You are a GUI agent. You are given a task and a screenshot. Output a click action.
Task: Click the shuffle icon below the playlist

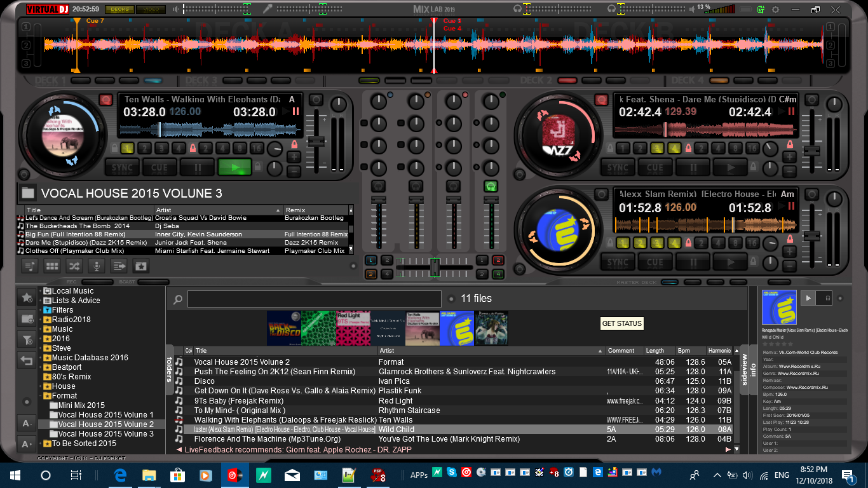(x=74, y=266)
